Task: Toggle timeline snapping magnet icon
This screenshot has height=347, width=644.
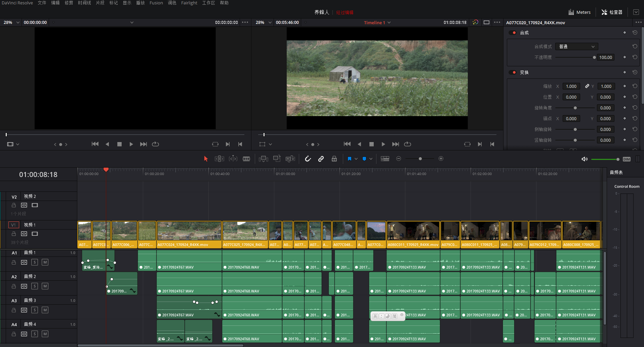Action: coord(308,159)
